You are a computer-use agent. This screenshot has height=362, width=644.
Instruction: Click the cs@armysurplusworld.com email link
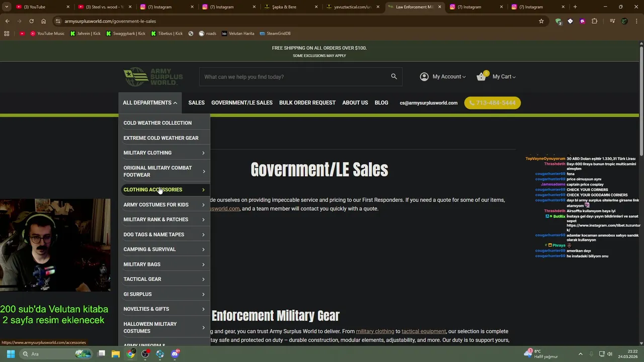pos(429,103)
